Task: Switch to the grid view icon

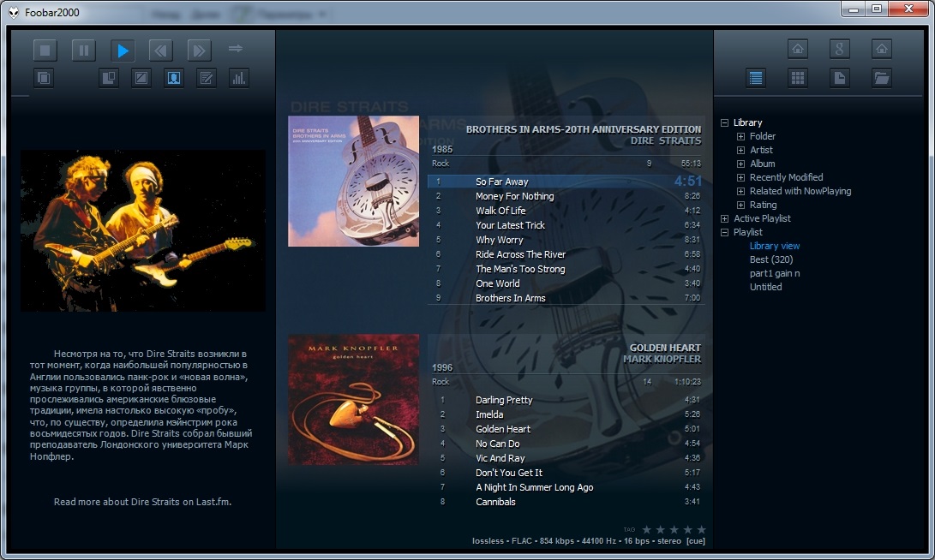Action: 798,78
